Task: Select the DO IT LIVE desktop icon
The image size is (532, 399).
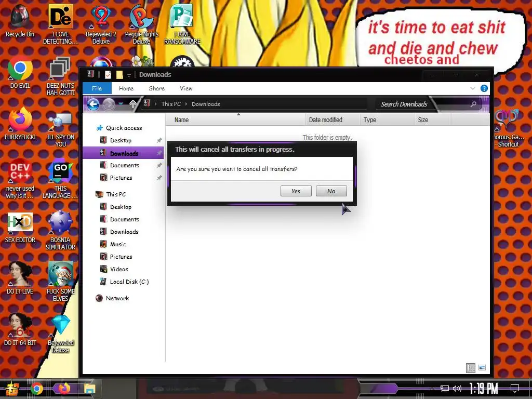Action: 20,278
